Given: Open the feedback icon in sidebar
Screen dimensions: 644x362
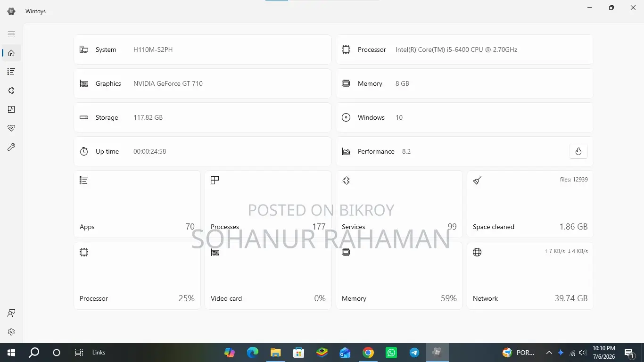Looking at the screenshot, I should tap(11, 313).
